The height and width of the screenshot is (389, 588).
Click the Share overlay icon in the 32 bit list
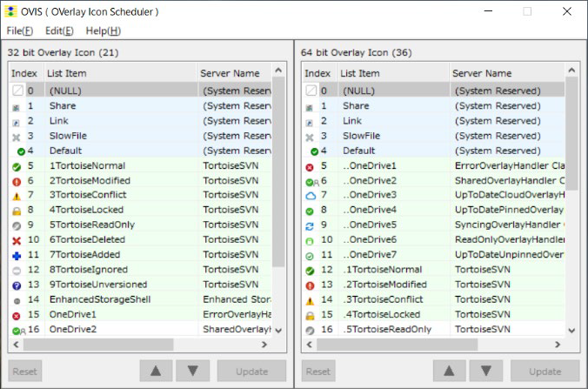[x=17, y=108]
